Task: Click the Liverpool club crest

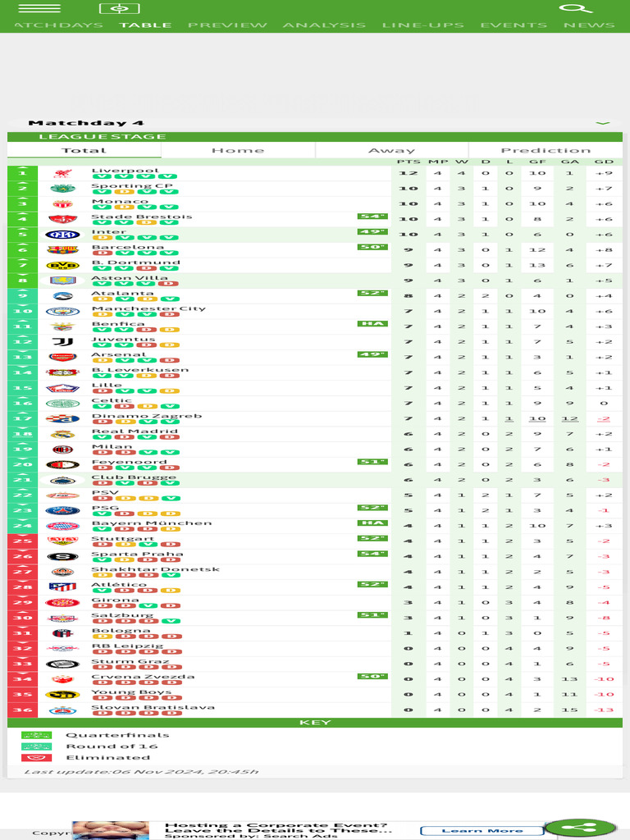Action: (62, 173)
